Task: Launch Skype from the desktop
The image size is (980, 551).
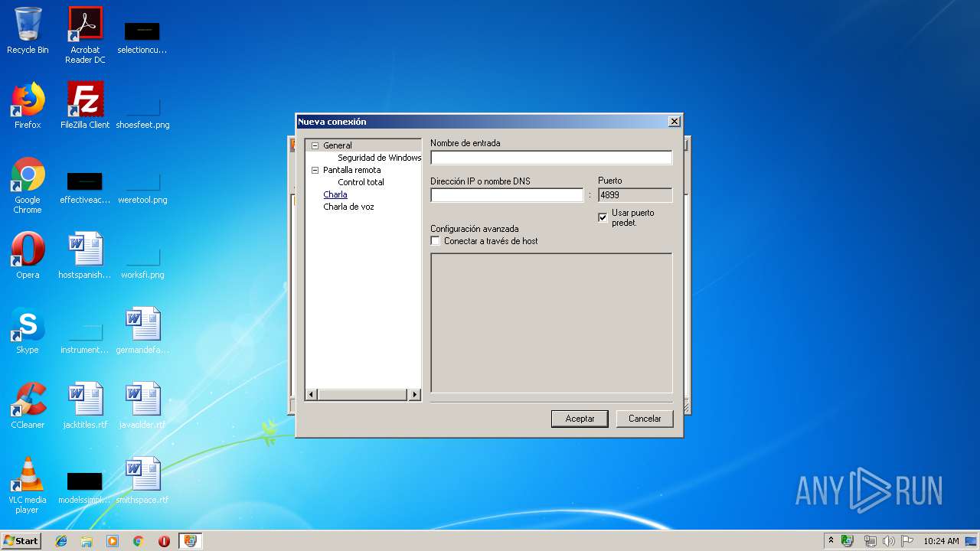Action: point(28,331)
